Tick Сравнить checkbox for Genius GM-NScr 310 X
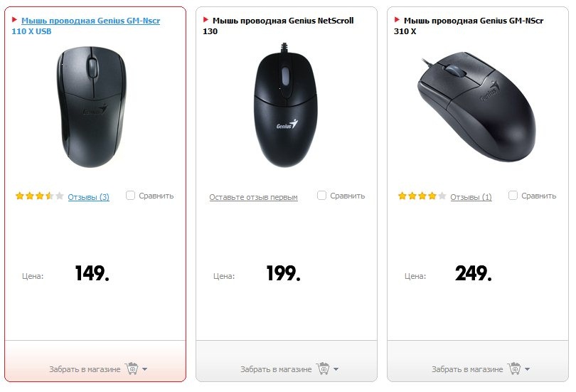576x392 pixels. (513, 196)
